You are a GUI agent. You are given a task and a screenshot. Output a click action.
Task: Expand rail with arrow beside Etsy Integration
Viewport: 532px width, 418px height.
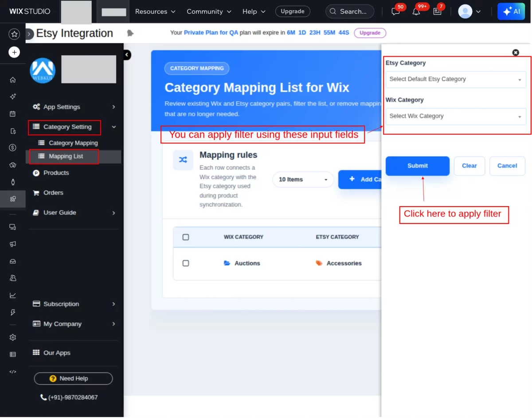pyautogui.click(x=29, y=34)
